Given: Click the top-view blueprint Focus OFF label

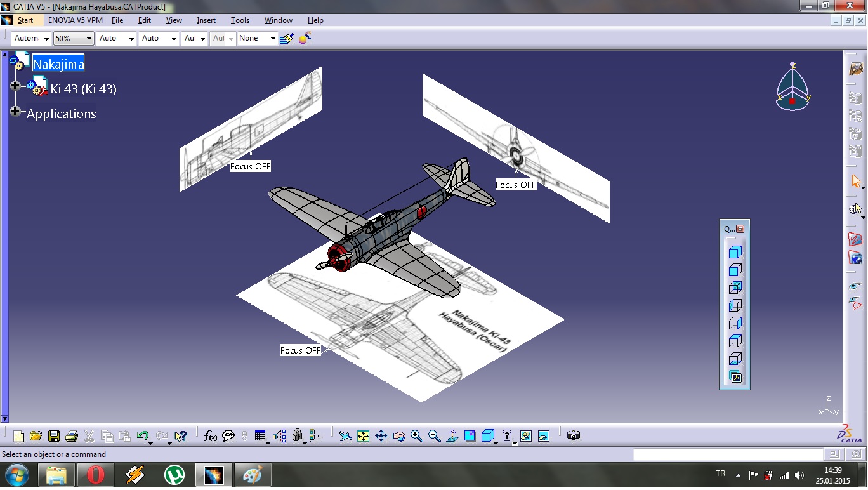Looking at the screenshot, I should [x=301, y=350].
